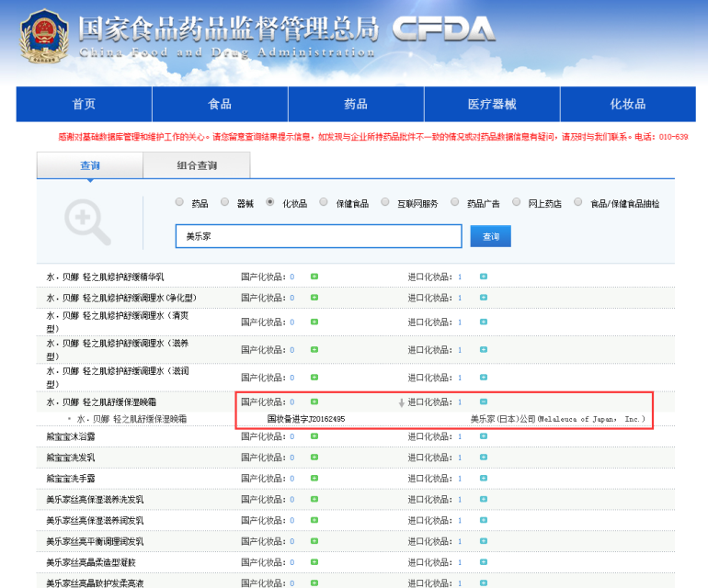Click green plus icon in 调理水(滋养型) row
The height and width of the screenshot is (588, 708).
click(314, 350)
